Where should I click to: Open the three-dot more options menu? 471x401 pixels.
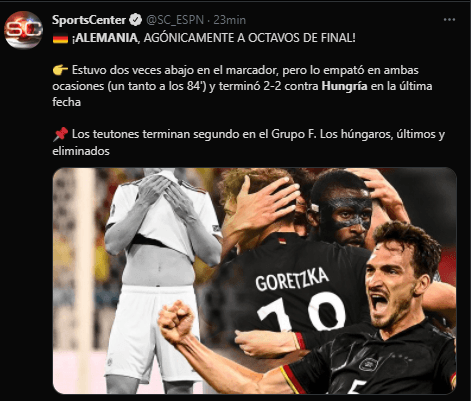pos(449,20)
